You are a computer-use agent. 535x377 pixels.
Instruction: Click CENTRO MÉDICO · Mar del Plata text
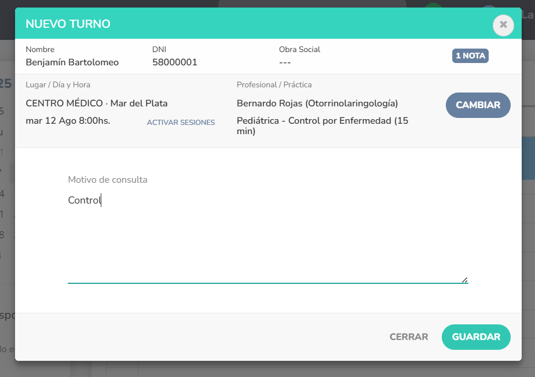pyautogui.click(x=97, y=103)
